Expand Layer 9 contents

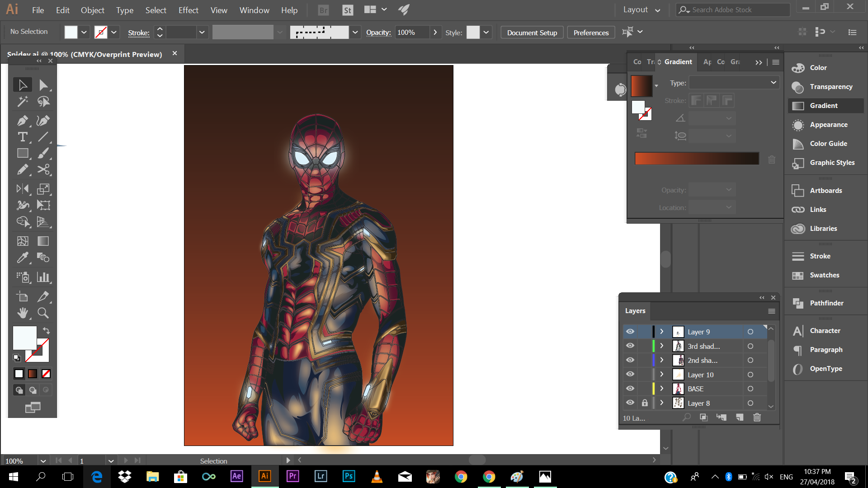coord(662,332)
